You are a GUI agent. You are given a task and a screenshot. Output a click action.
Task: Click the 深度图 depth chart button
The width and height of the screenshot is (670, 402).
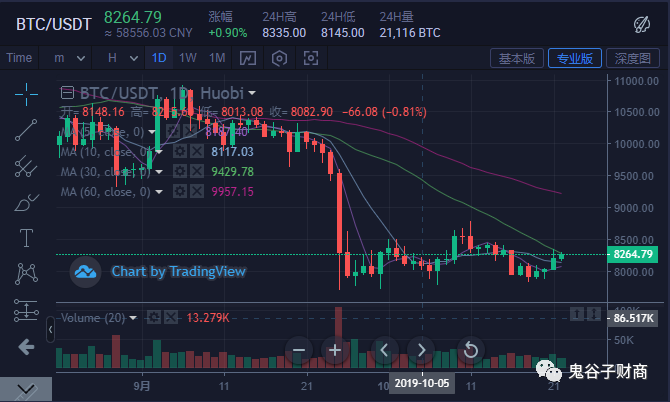pos(633,58)
